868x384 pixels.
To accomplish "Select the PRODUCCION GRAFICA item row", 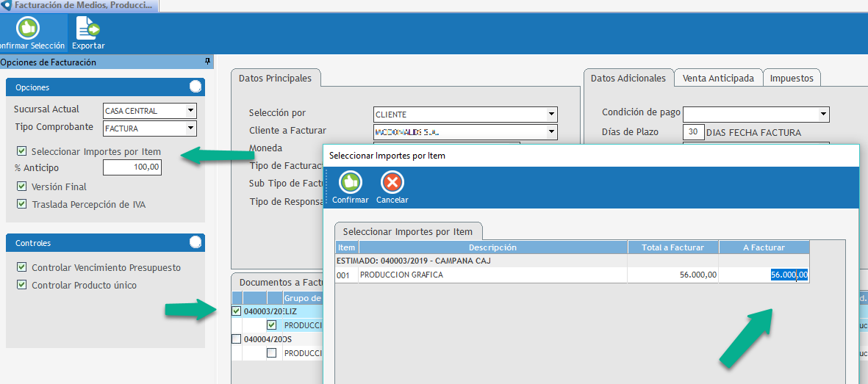I will [492, 275].
